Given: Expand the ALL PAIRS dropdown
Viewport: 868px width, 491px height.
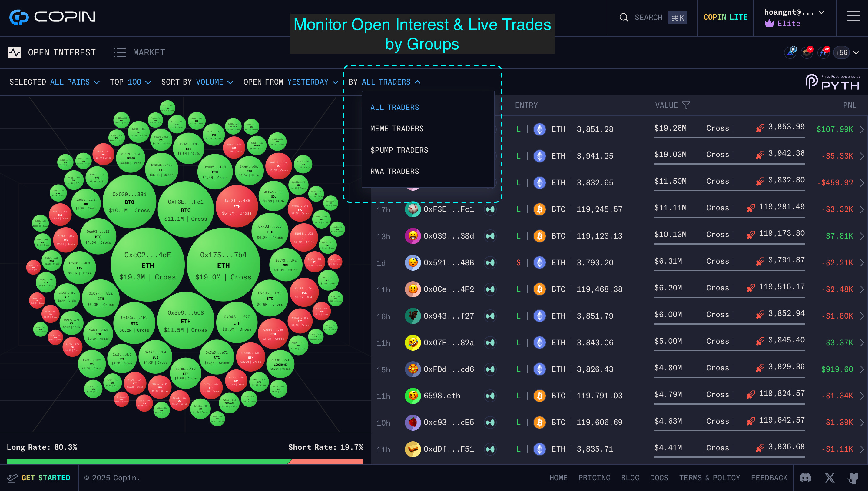Looking at the screenshot, I should tap(75, 82).
